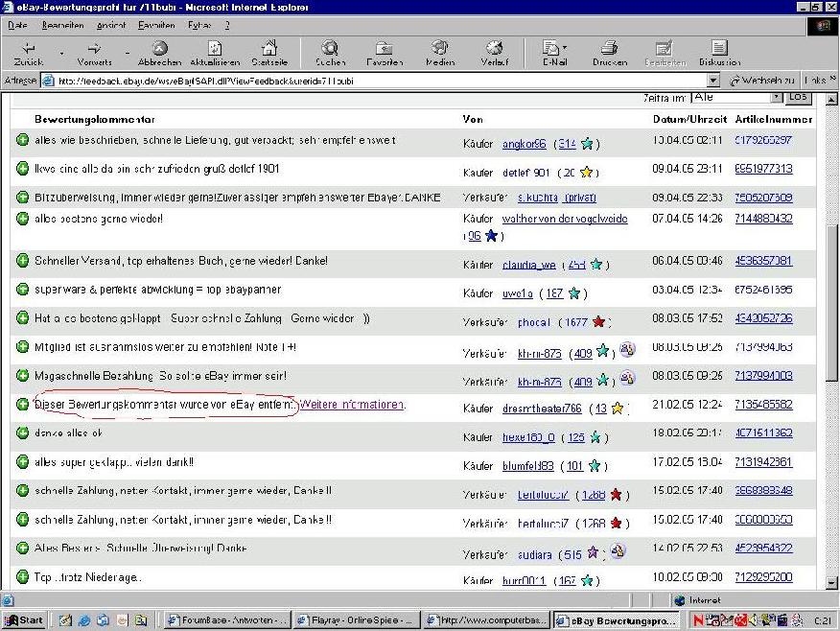Click the Links toolbar label

tap(815, 81)
